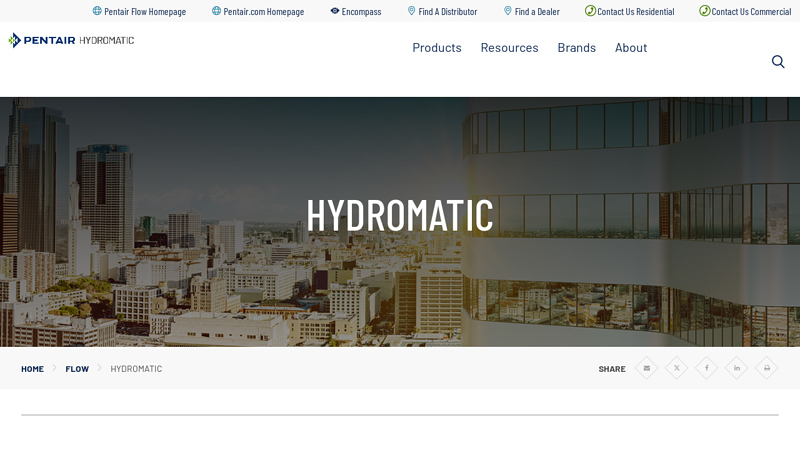
Task: Follow Find a Dealer link
Action: 537,12
